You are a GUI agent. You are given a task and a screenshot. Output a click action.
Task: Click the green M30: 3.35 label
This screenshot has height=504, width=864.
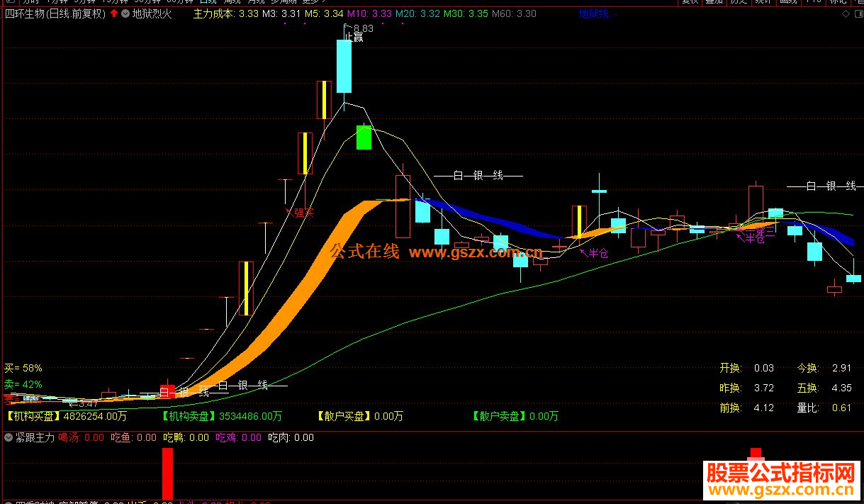point(466,13)
